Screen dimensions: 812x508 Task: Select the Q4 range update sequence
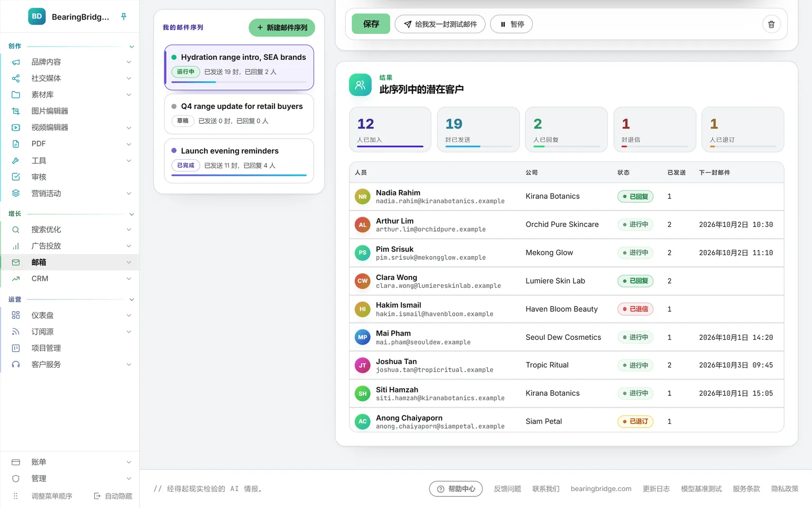click(x=239, y=114)
